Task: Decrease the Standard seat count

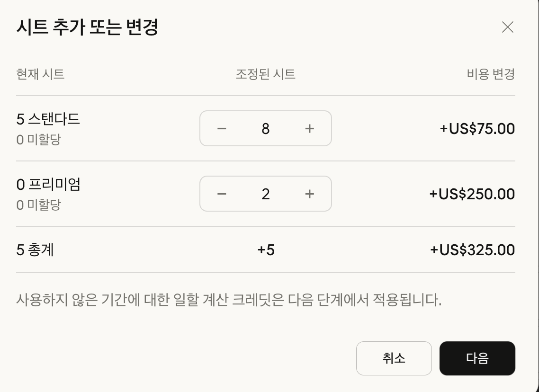Action: tap(222, 128)
